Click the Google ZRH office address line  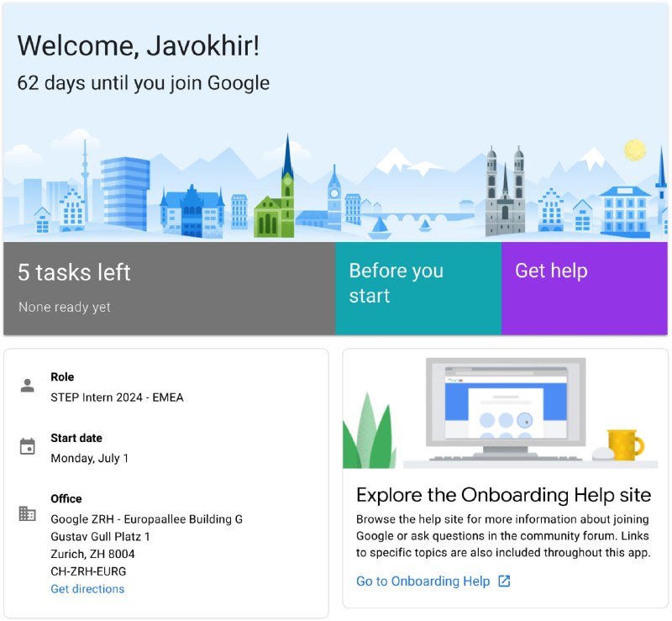pyautogui.click(x=146, y=519)
